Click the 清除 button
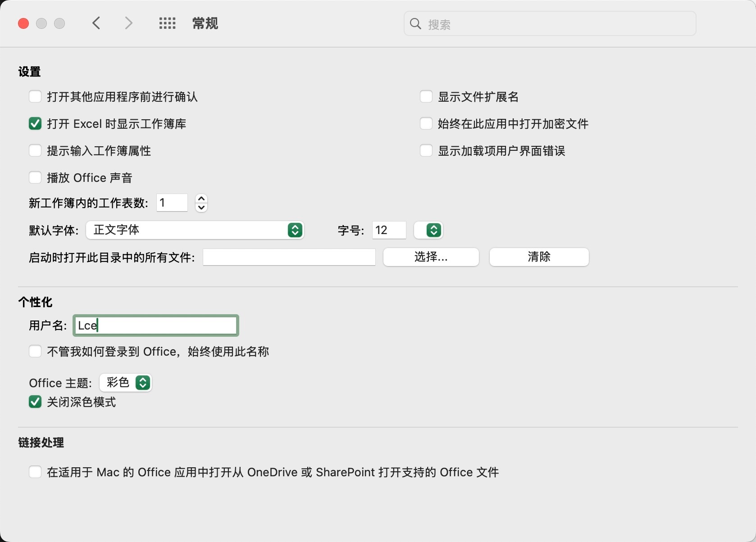Image resolution: width=756 pixels, height=542 pixels. 539,257
